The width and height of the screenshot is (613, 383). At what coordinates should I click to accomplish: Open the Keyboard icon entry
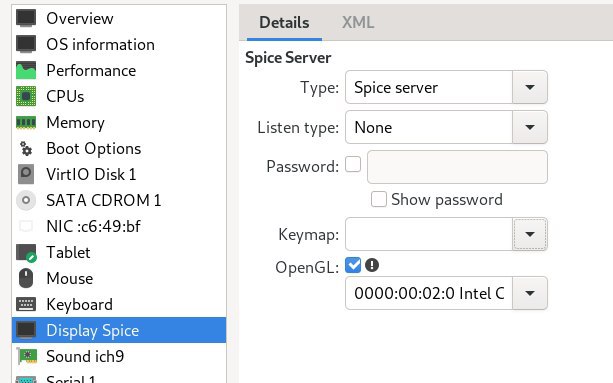(x=26, y=304)
